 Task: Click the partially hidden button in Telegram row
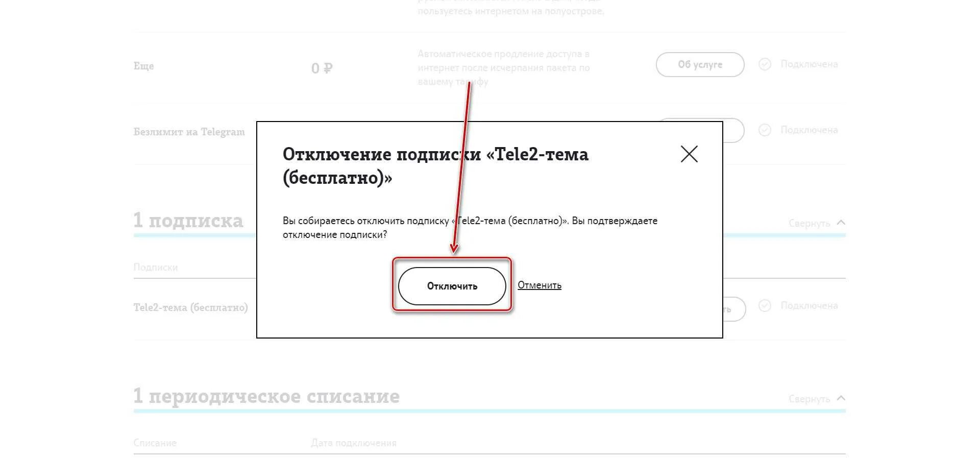point(733,131)
